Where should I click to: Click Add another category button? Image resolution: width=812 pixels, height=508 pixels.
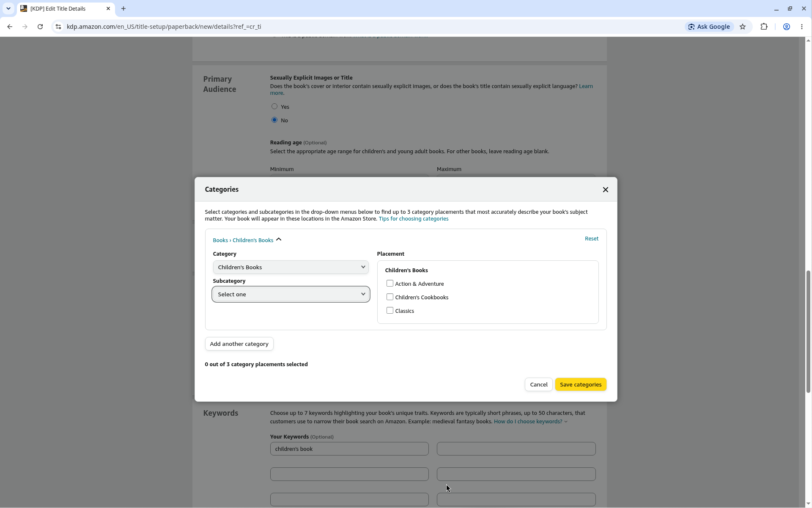tap(239, 344)
